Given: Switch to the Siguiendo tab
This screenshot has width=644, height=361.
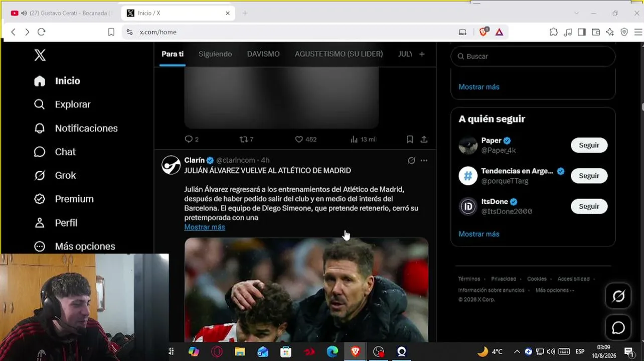Looking at the screenshot, I should pyautogui.click(x=215, y=54).
